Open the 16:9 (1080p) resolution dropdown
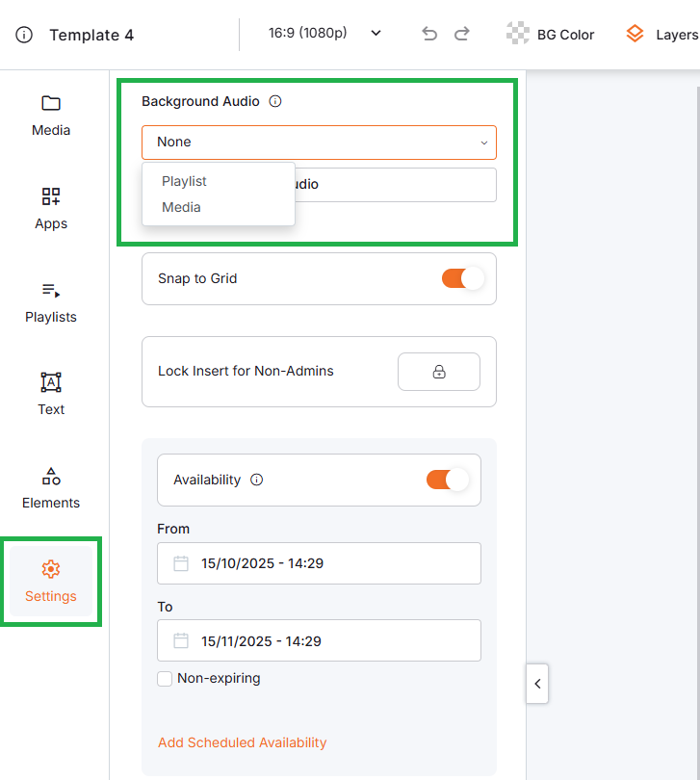Viewport: 700px width, 780px height. click(x=324, y=34)
